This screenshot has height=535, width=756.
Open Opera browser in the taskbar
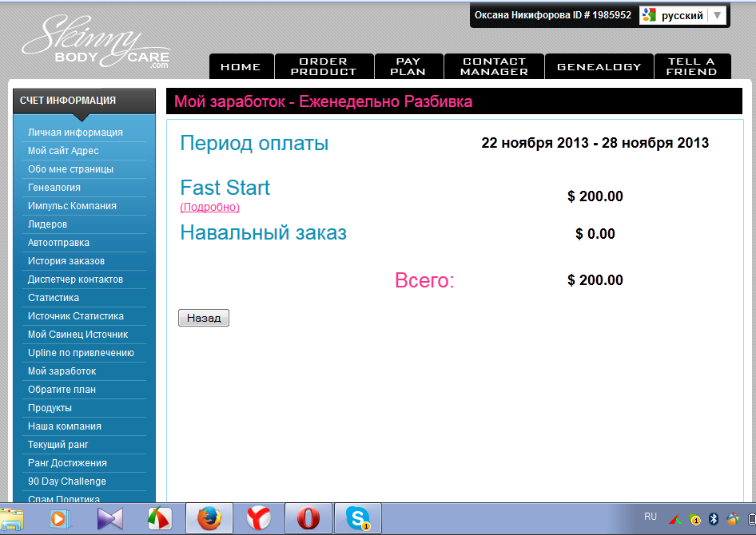coord(308,519)
